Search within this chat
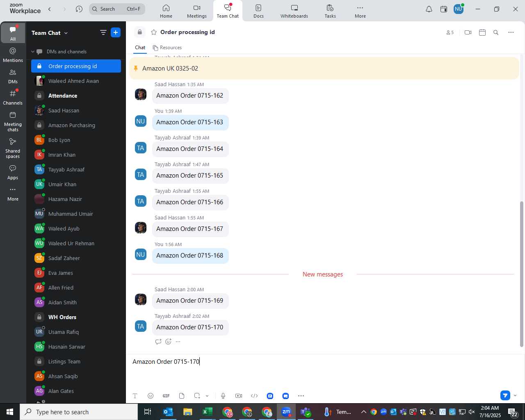The image size is (525, 420). [496, 32]
